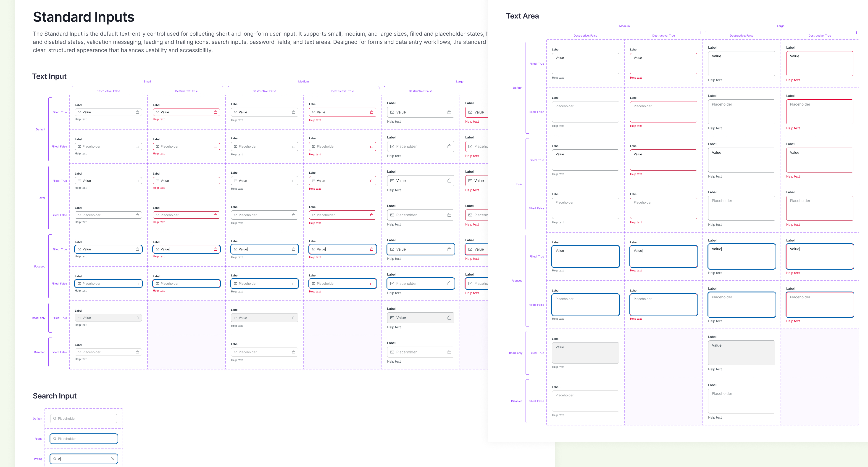Click red lock icon in Small destructive Focused placeholder input
The image size is (868, 467).
click(215, 284)
